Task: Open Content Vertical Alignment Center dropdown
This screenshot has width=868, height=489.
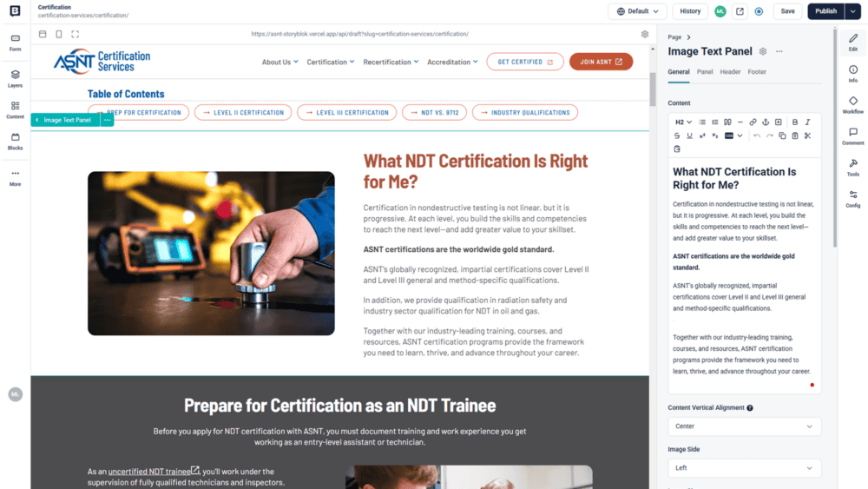Action: 744,426
